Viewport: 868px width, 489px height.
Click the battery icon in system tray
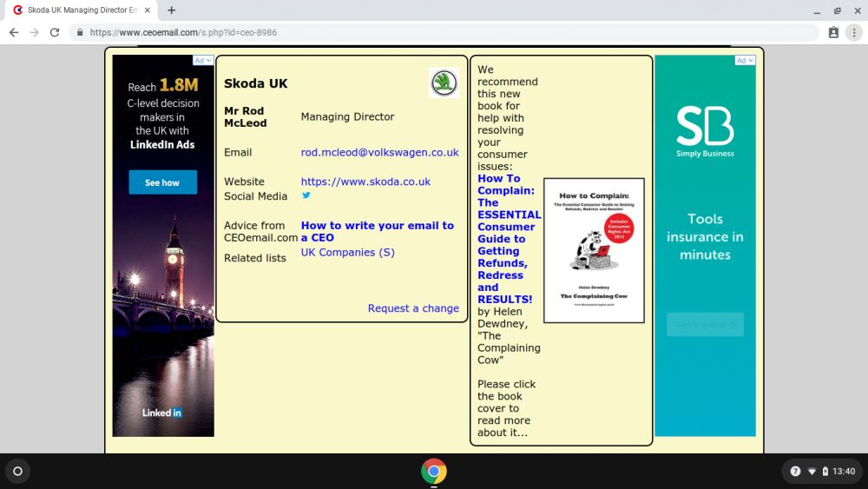coord(825,472)
